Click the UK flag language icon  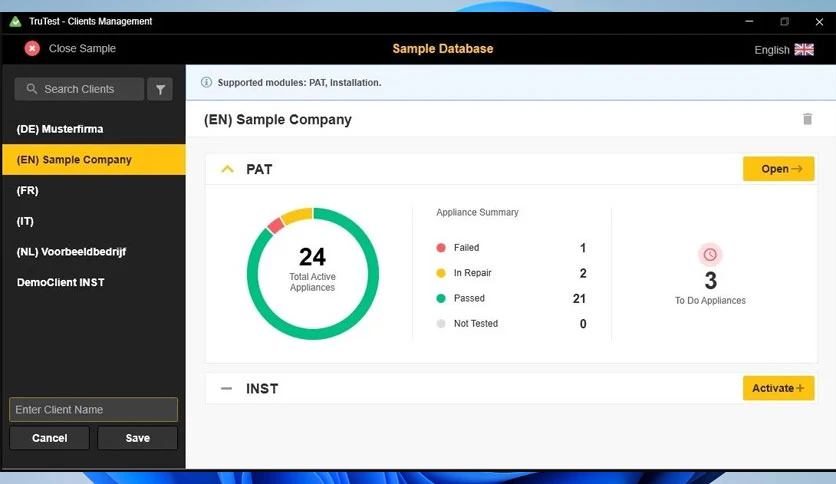point(804,50)
